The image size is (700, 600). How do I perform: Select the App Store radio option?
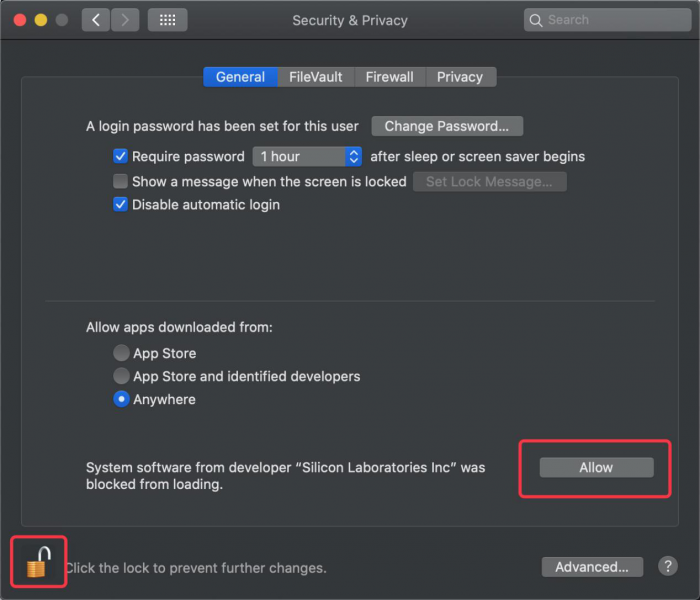(121, 353)
